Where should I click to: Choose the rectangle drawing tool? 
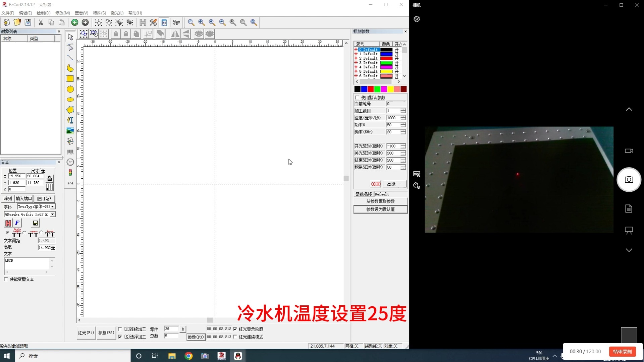pyautogui.click(x=70, y=78)
